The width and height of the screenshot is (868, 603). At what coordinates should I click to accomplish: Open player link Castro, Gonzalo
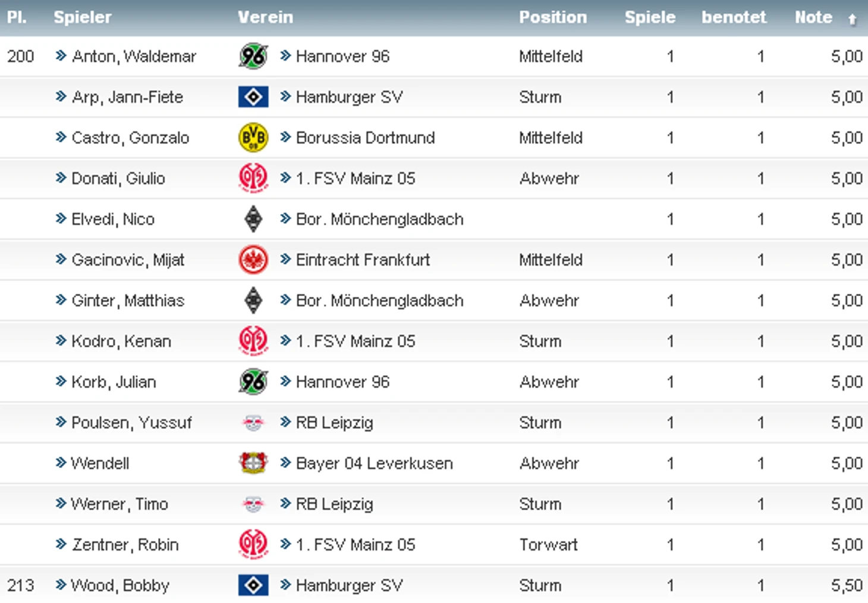[130, 138]
